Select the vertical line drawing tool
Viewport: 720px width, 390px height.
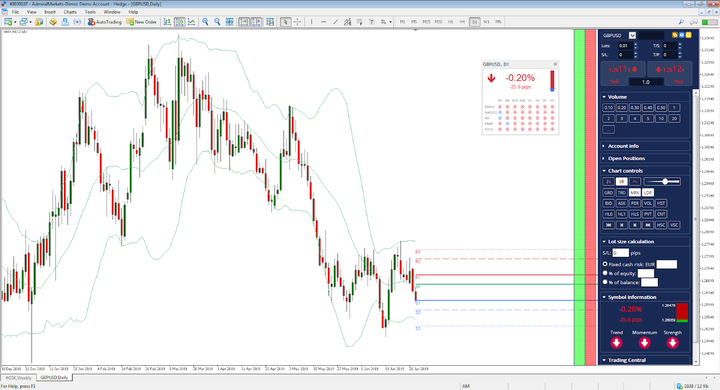pyautogui.click(x=311, y=22)
